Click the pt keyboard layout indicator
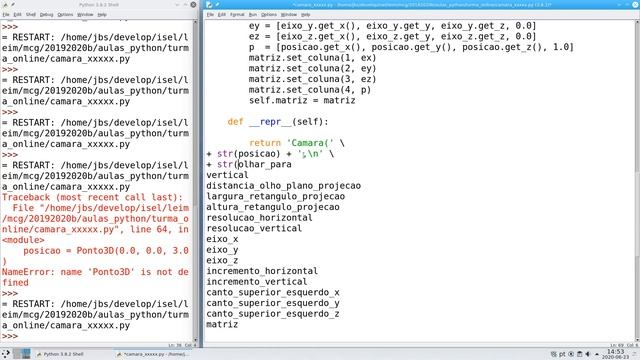Image resolution: width=640 pixels, height=360 pixels. pos(562,354)
